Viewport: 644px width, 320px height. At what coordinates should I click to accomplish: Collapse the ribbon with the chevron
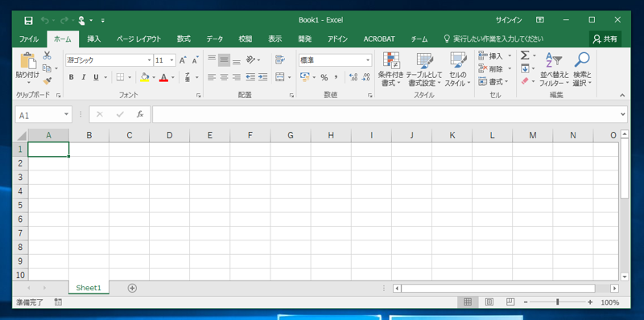(x=622, y=95)
